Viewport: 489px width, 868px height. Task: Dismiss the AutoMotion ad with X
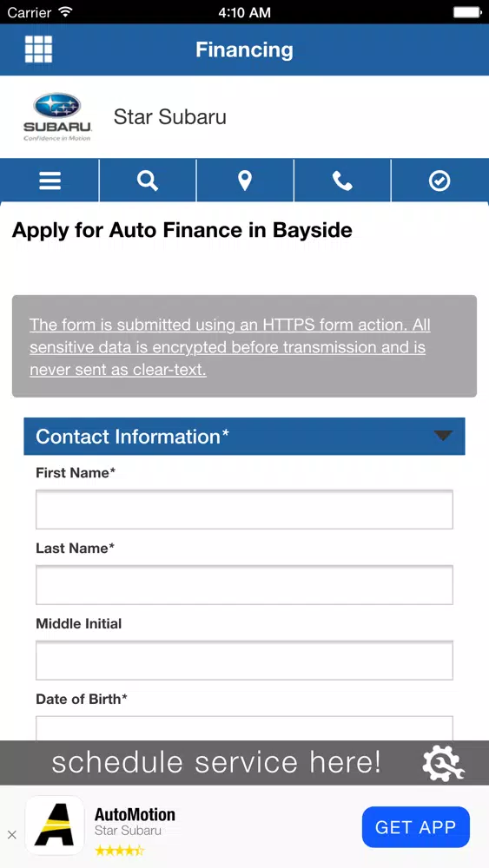click(11, 835)
